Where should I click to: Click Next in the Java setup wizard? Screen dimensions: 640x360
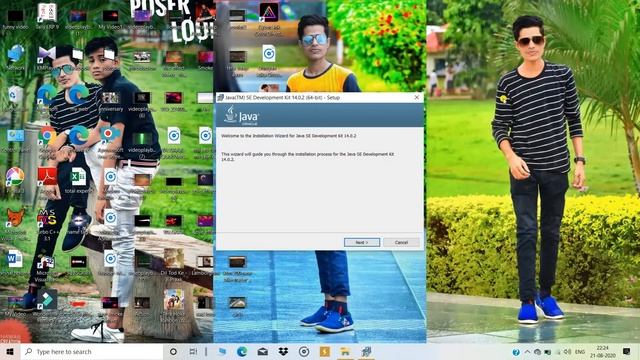click(x=362, y=242)
